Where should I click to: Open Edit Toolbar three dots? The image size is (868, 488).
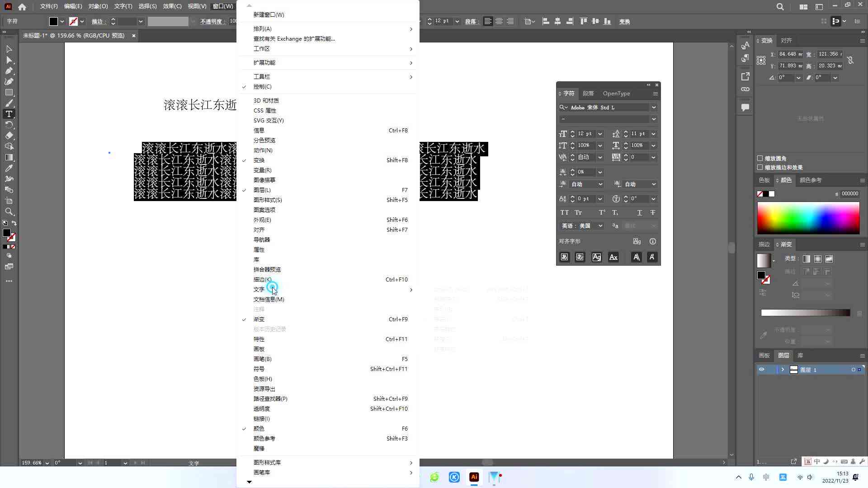point(9,281)
